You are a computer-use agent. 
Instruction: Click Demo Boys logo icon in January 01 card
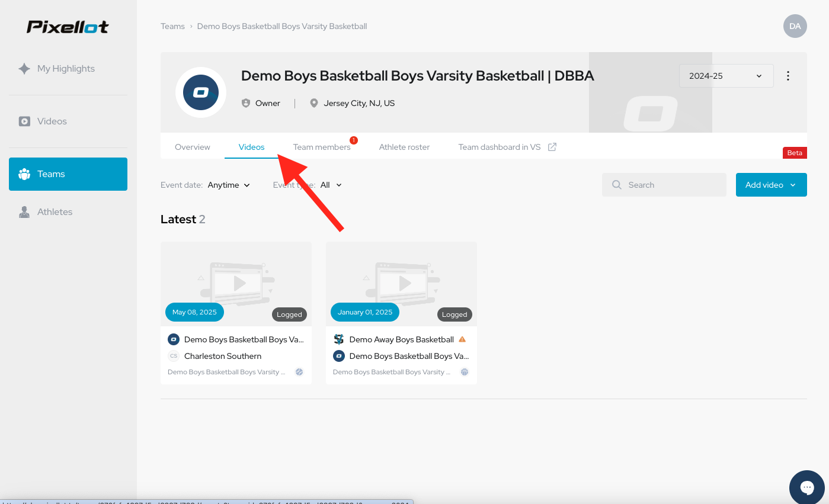tap(339, 356)
